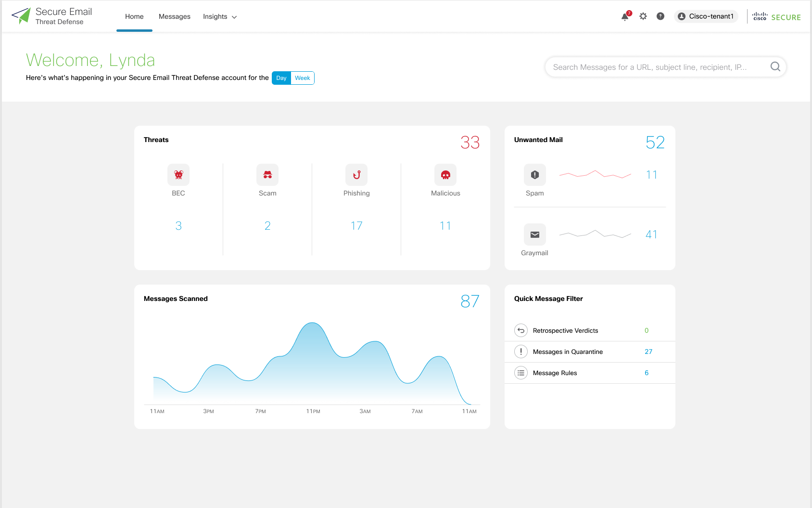Expand the Insights dropdown menu

(x=220, y=16)
